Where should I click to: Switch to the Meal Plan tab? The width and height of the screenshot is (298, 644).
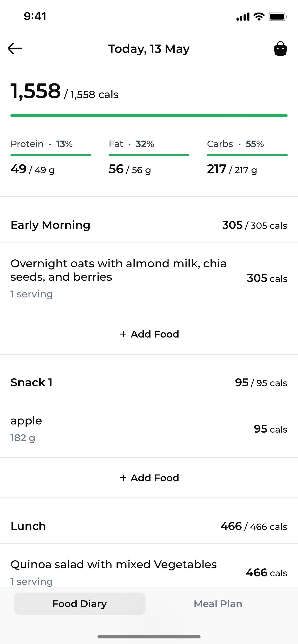218,604
